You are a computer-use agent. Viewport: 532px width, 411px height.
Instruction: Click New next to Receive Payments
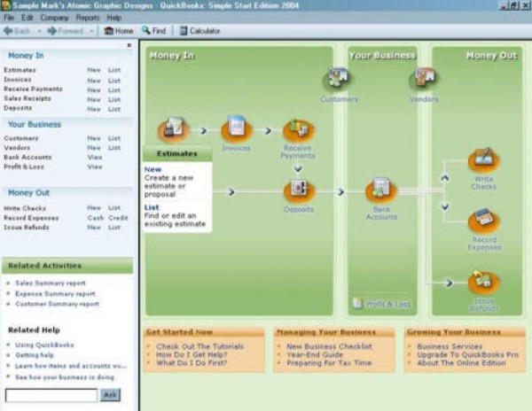pos(94,90)
